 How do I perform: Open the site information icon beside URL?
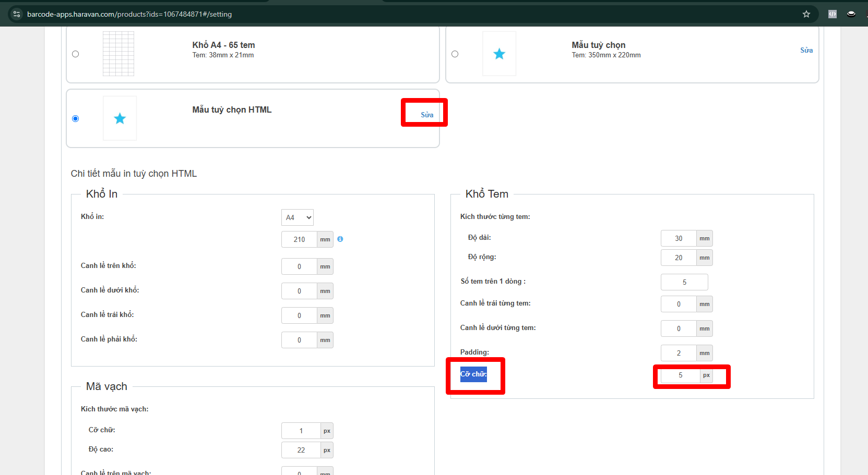(x=17, y=14)
